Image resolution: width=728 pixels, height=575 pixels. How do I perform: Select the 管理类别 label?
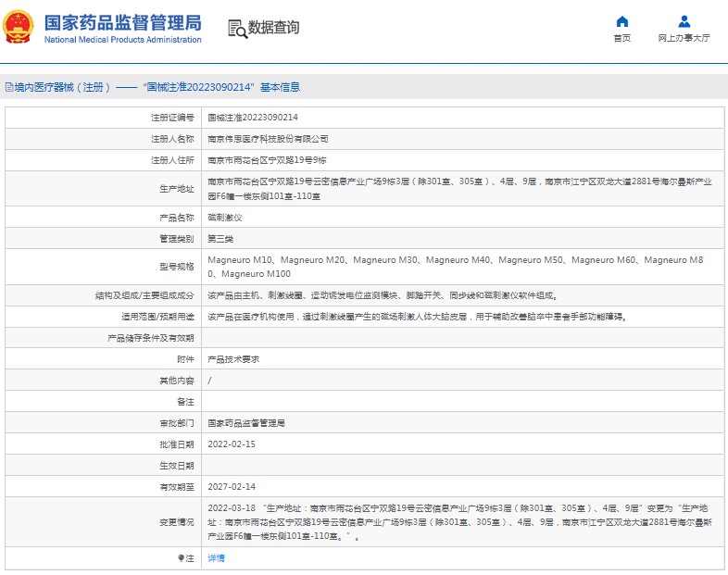(176, 239)
